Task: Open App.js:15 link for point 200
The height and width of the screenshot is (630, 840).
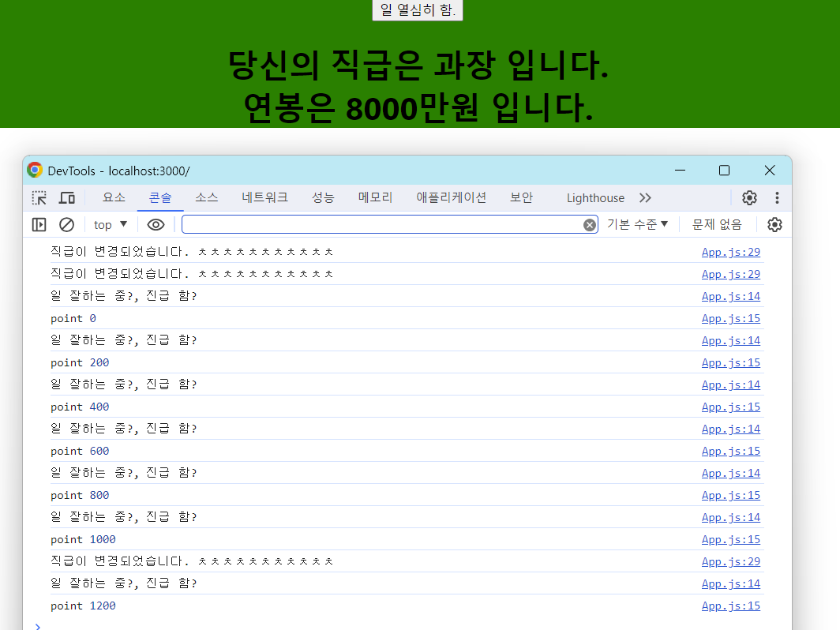Action: tap(731, 362)
